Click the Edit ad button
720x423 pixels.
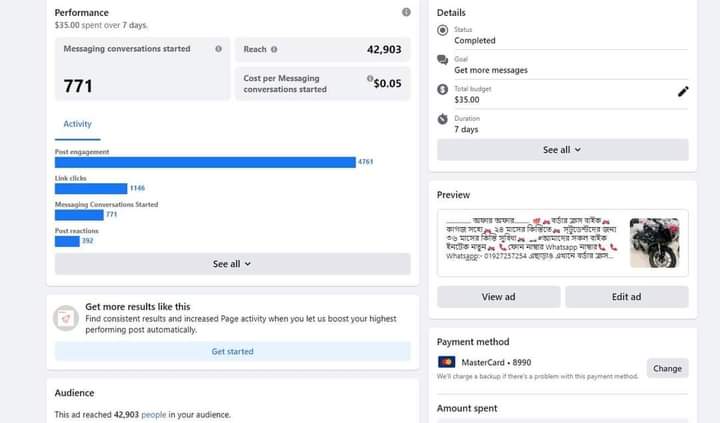[x=626, y=297]
